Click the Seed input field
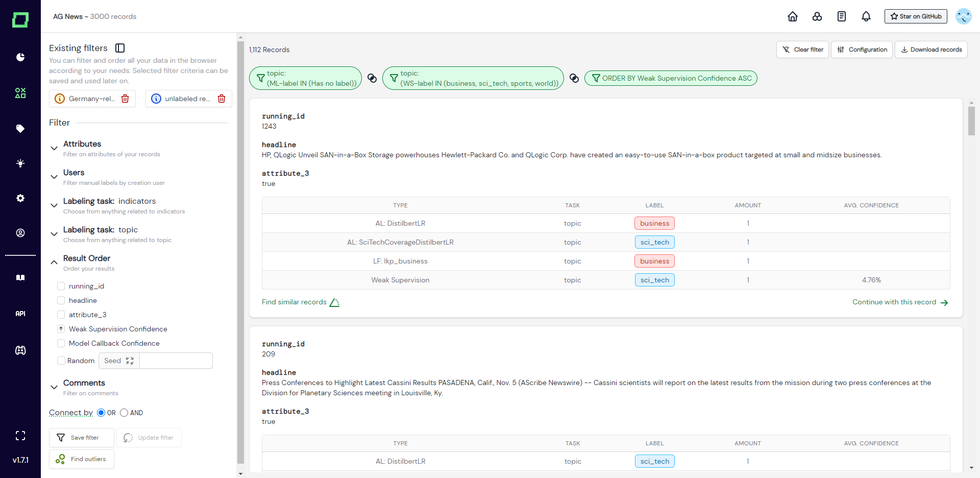 [x=176, y=361]
